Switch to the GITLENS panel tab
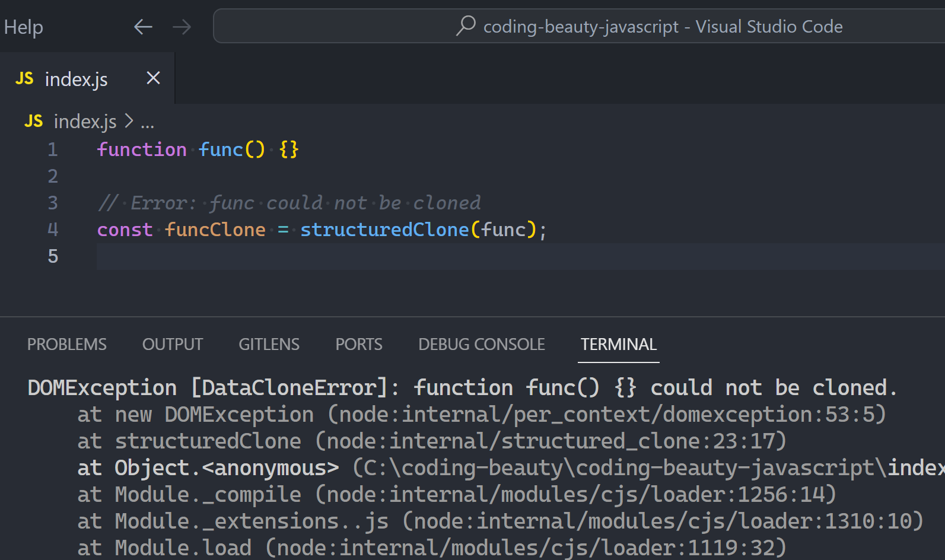The height and width of the screenshot is (560, 945). point(269,344)
